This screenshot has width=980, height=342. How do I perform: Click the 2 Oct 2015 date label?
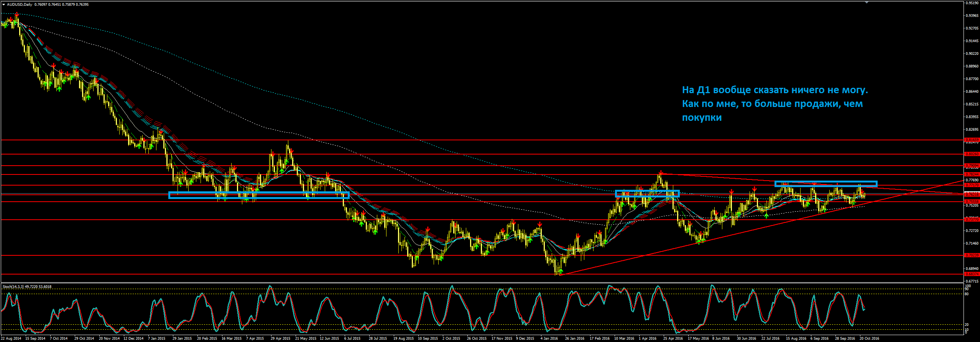451,339
